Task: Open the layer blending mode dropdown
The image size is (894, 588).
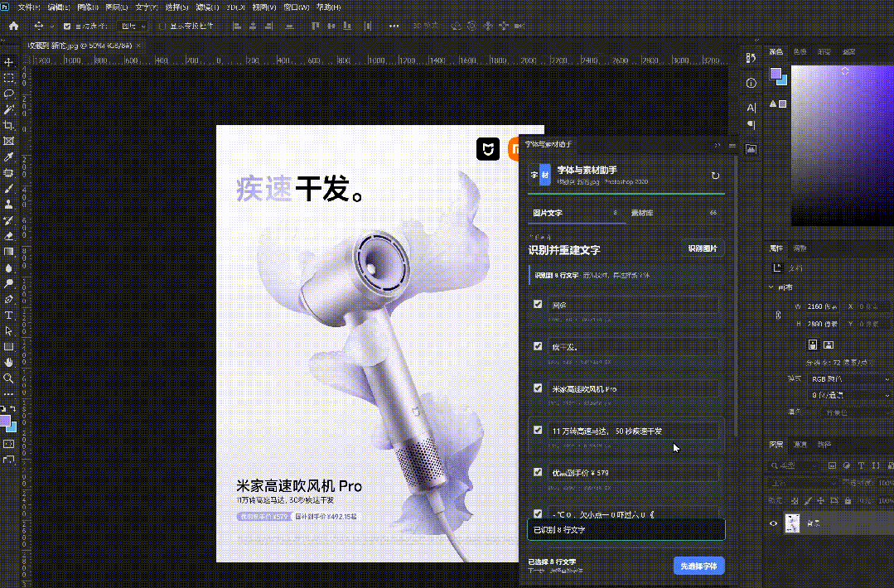Action: point(803,483)
